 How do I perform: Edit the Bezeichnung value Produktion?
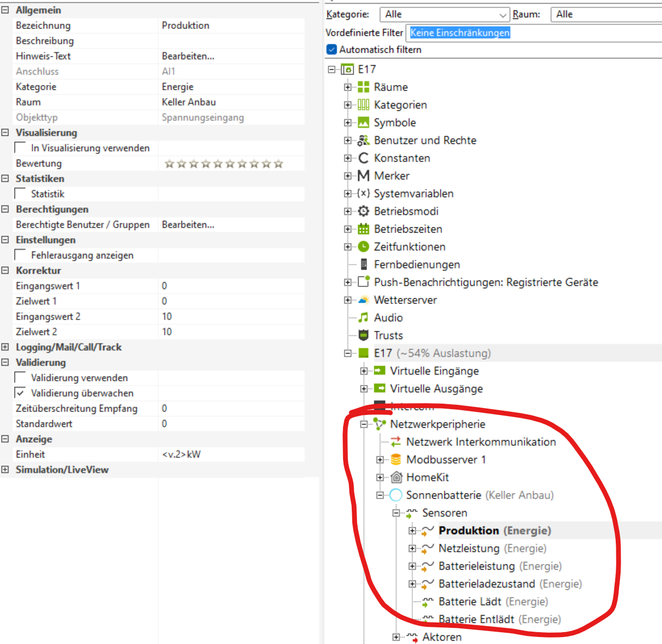(x=231, y=25)
